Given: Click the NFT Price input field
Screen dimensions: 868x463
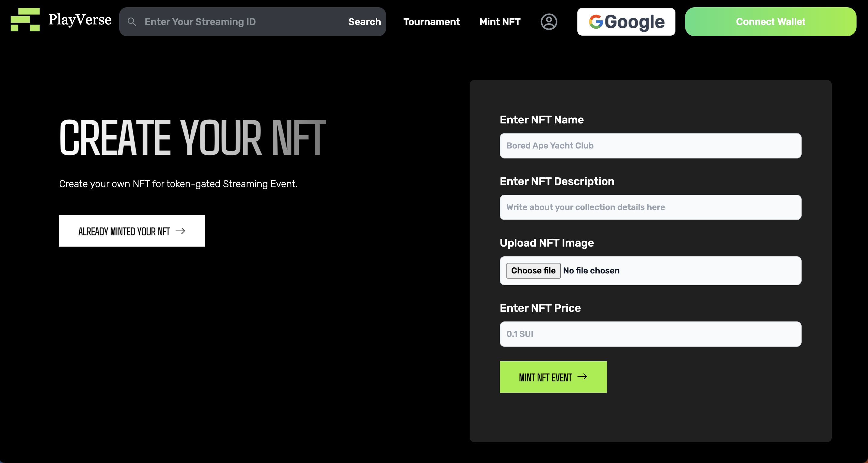Looking at the screenshot, I should (650, 334).
